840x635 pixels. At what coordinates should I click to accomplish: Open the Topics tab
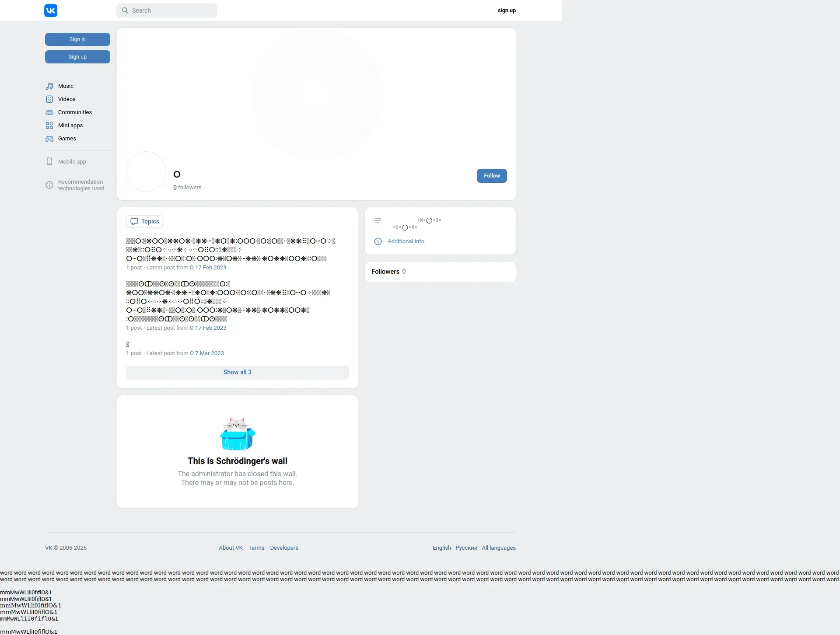145,221
